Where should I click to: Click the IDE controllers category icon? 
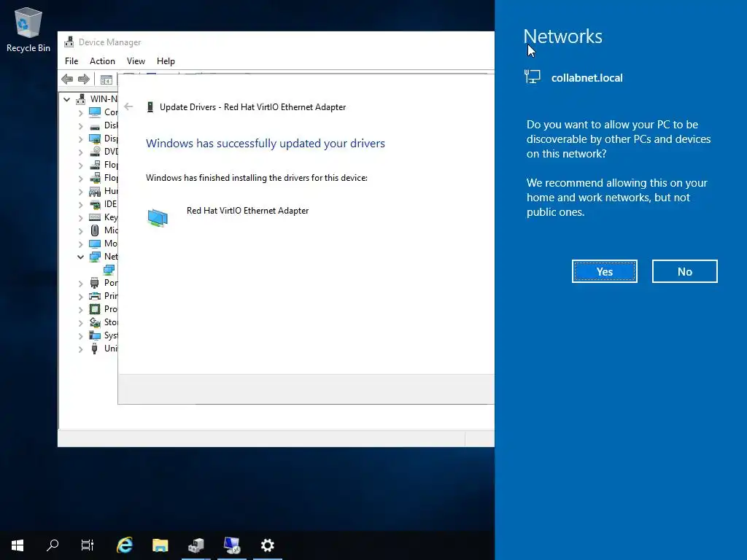click(95, 204)
